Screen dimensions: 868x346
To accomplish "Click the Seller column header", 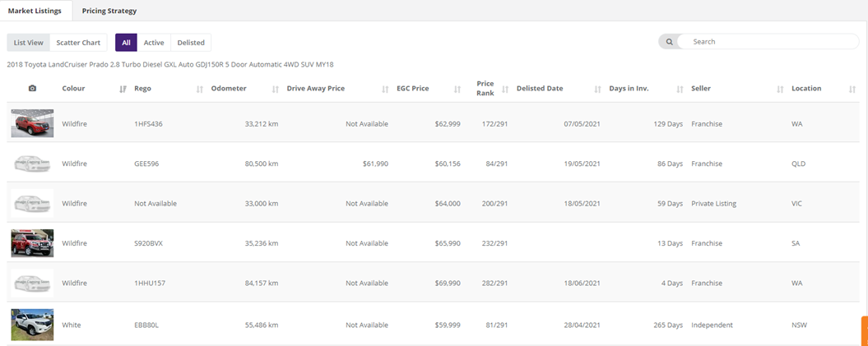I will [701, 89].
